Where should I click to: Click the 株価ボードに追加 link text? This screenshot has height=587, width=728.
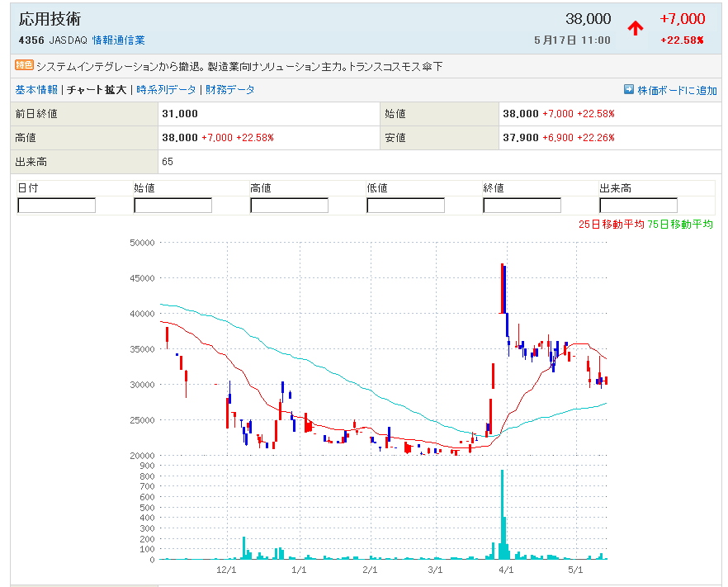pyautogui.click(x=677, y=90)
